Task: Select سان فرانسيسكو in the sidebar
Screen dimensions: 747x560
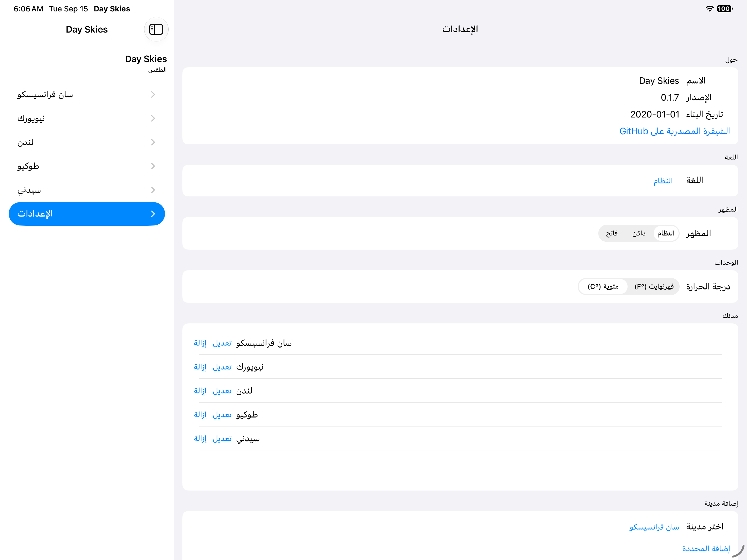Action: click(x=87, y=94)
